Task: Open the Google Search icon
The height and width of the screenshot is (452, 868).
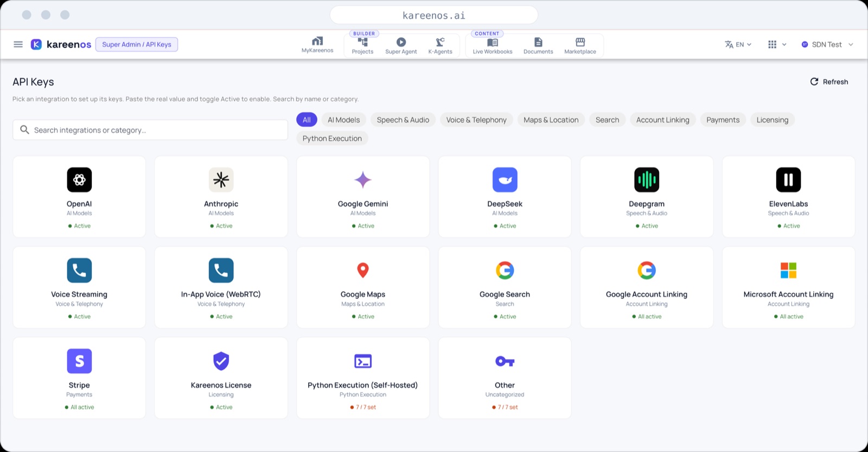Action: [x=505, y=270]
